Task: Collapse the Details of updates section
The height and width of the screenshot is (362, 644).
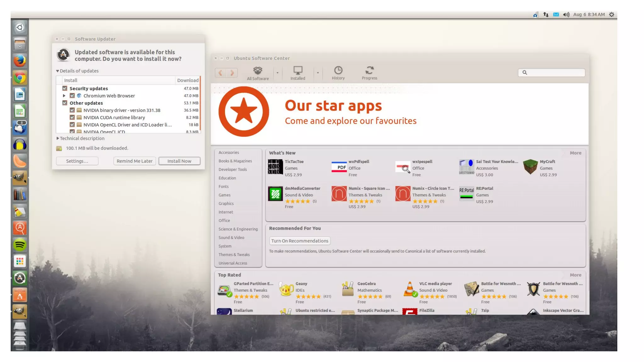Action: coord(58,71)
